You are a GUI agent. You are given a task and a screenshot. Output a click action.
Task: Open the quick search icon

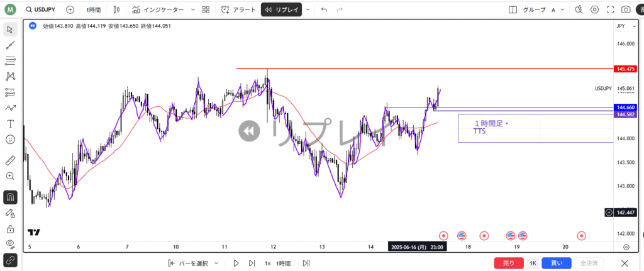[x=579, y=9]
